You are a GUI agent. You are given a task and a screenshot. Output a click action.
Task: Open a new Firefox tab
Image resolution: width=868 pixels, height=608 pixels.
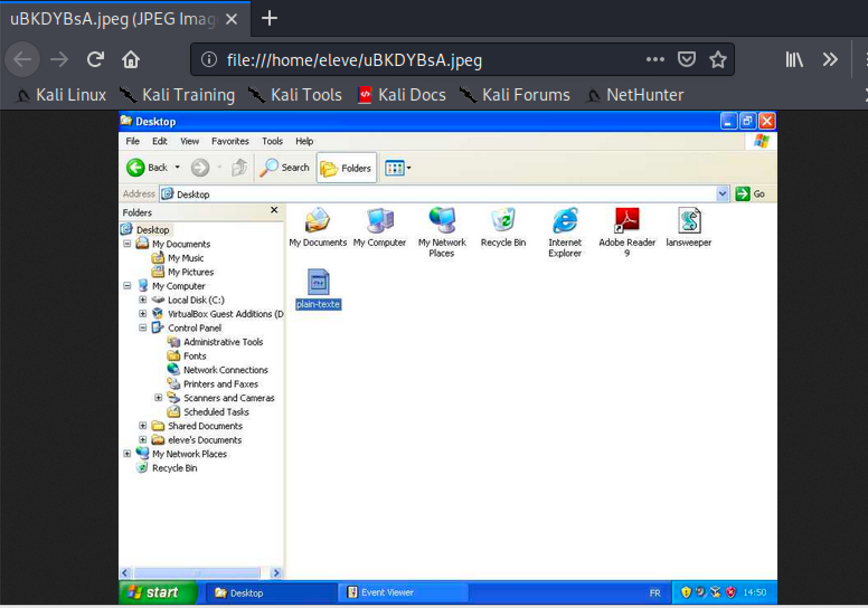point(270,18)
